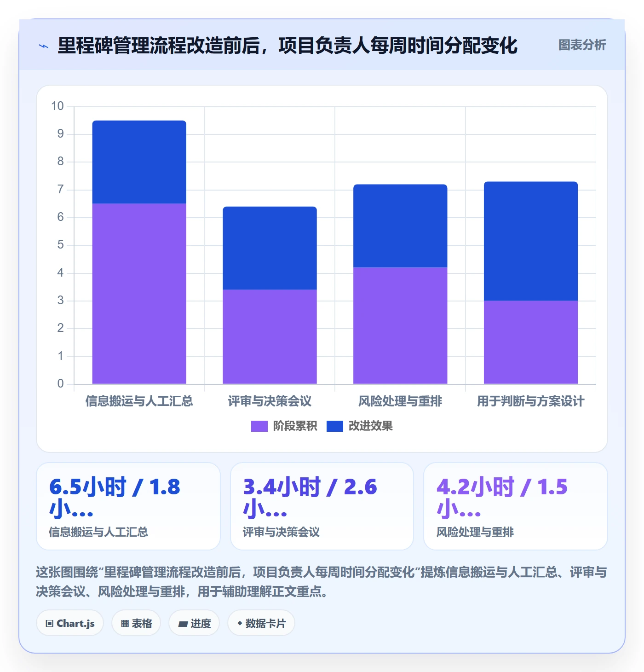Click the 信息搬运与人工汇总 x-axis label
644x672 pixels.
[139, 401]
